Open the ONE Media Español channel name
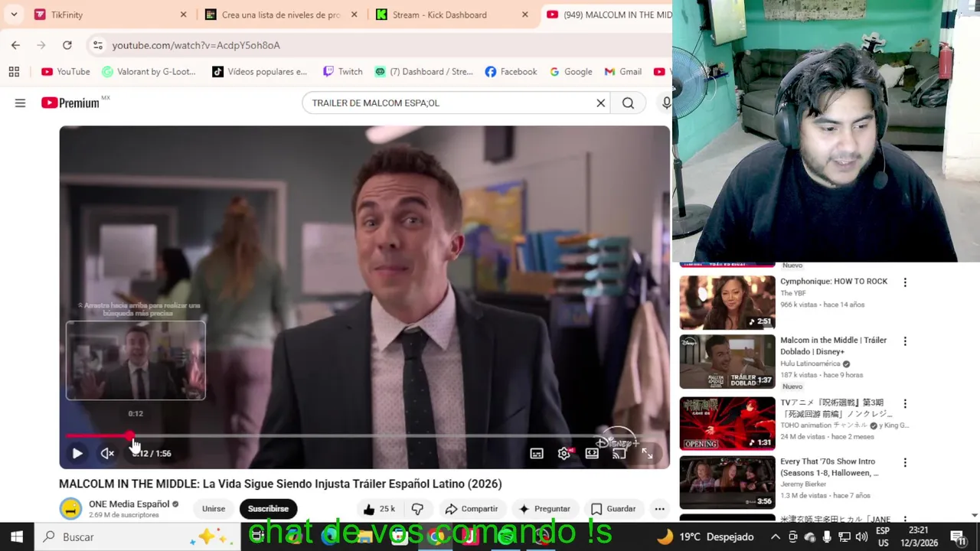Screen dimensions: 980x551 [x=129, y=504]
